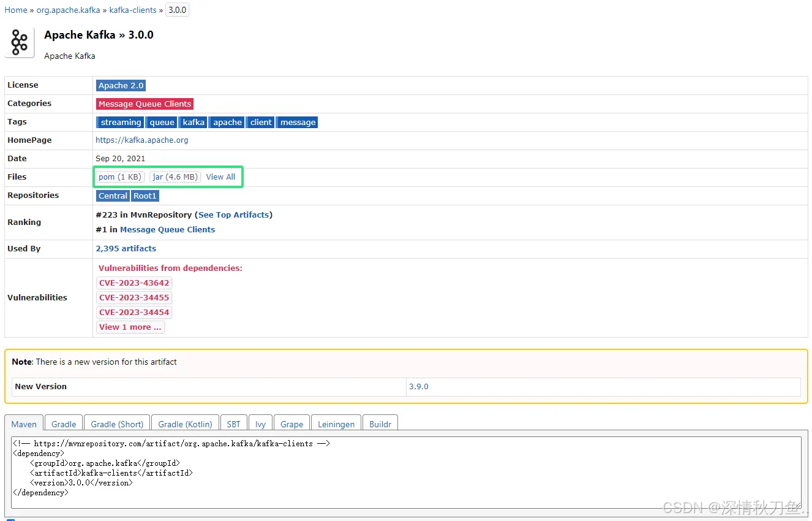Open https://kafka.apache.org homepage link
This screenshot has width=812, height=521.
tap(142, 140)
